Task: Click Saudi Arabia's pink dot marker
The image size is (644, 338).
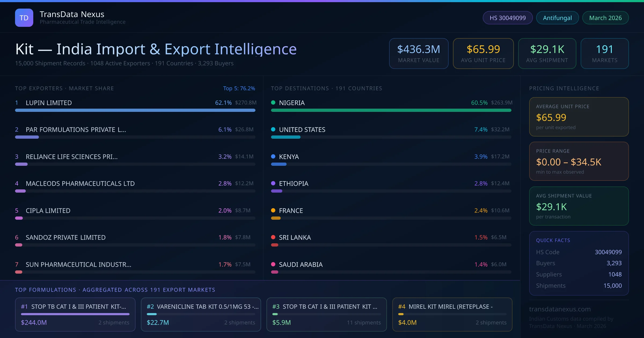Action: pos(273,264)
